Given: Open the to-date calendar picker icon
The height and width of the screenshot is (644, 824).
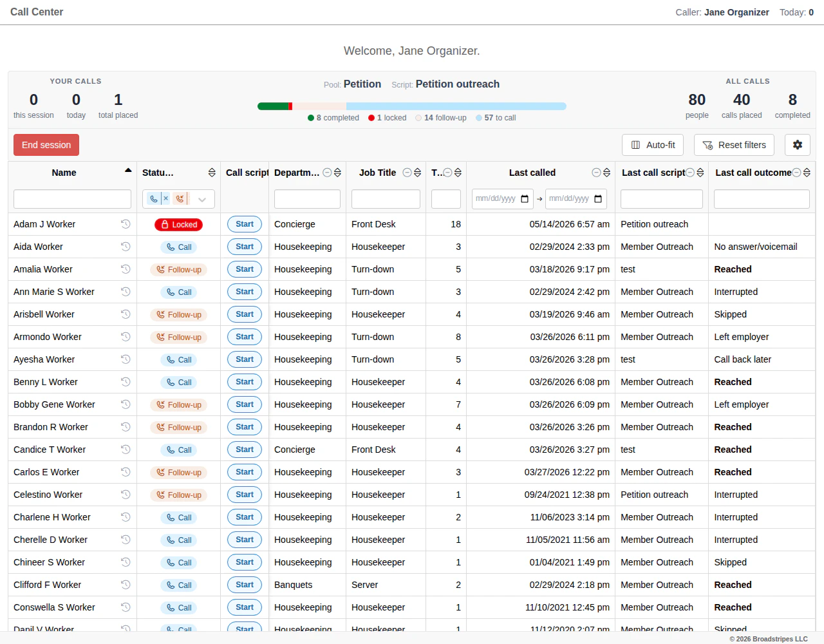Looking at the screenshot, I should (598, 199).
